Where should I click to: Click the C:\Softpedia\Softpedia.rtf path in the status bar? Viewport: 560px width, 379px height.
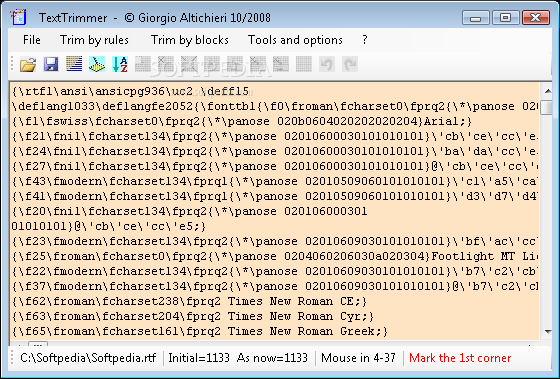coord(88,358)
